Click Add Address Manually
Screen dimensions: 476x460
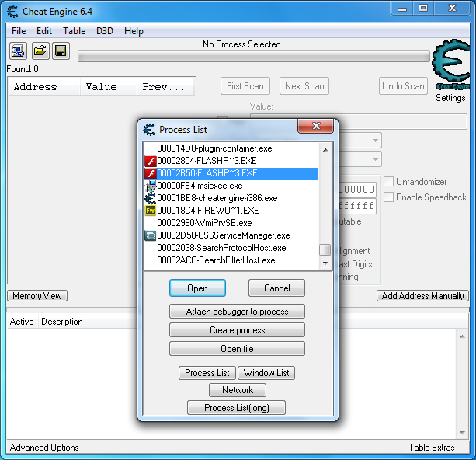[x=422, y=295]
